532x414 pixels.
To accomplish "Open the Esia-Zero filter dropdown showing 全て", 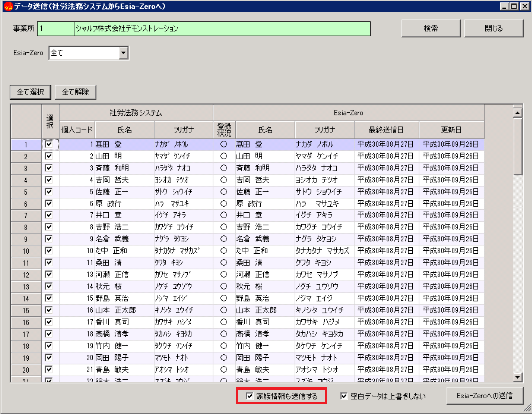I will click(123, 53).
